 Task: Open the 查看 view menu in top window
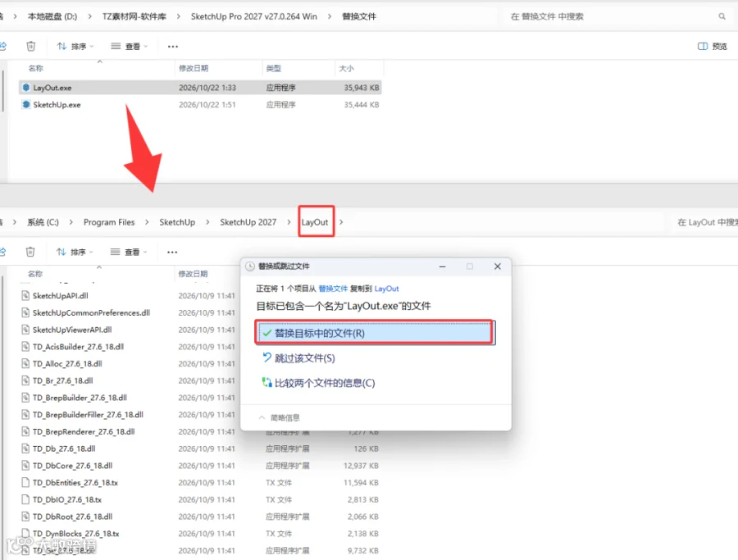[x=129, y=46]
